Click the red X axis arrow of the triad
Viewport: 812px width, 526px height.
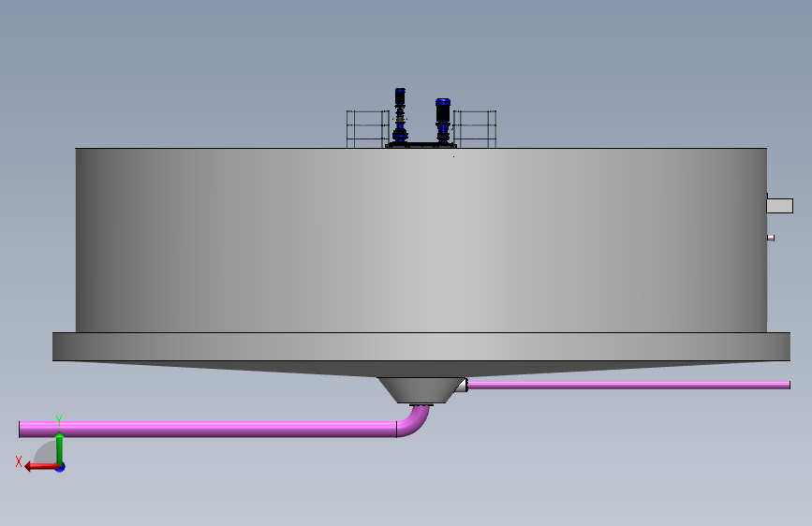(x=41, y=467)
